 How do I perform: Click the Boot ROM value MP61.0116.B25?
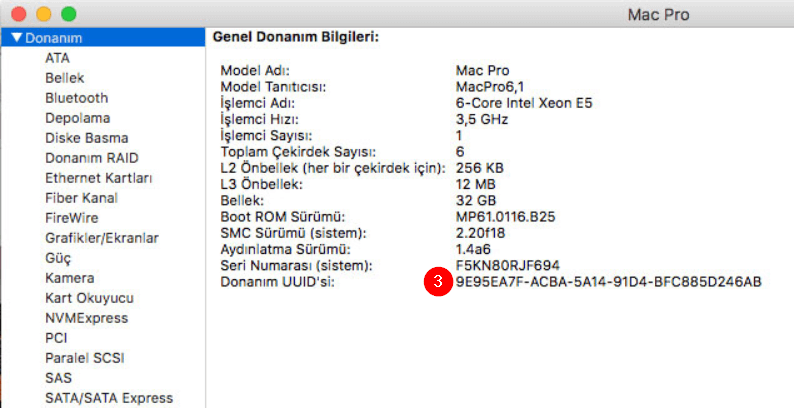(x=505, y=217)
